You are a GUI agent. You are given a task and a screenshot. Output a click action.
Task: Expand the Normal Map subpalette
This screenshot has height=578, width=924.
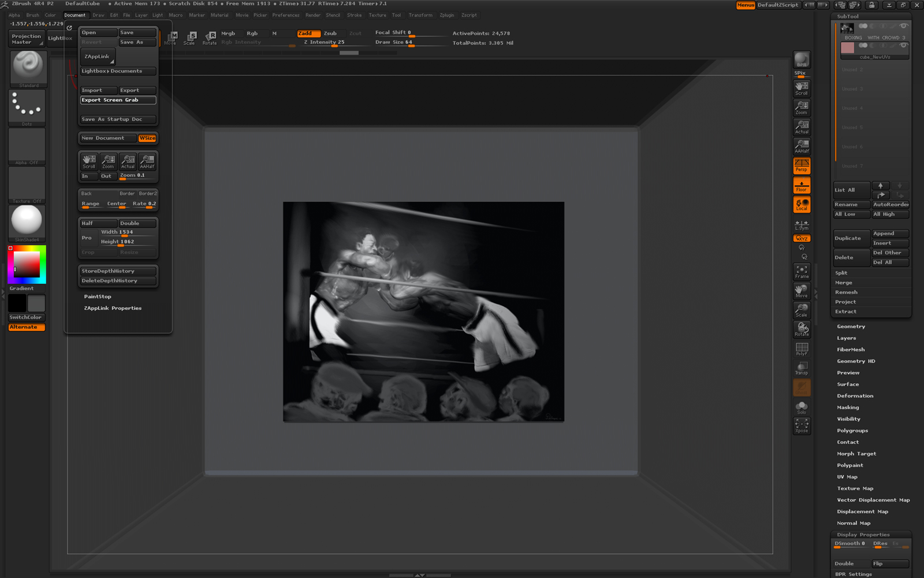click(854, 523)
